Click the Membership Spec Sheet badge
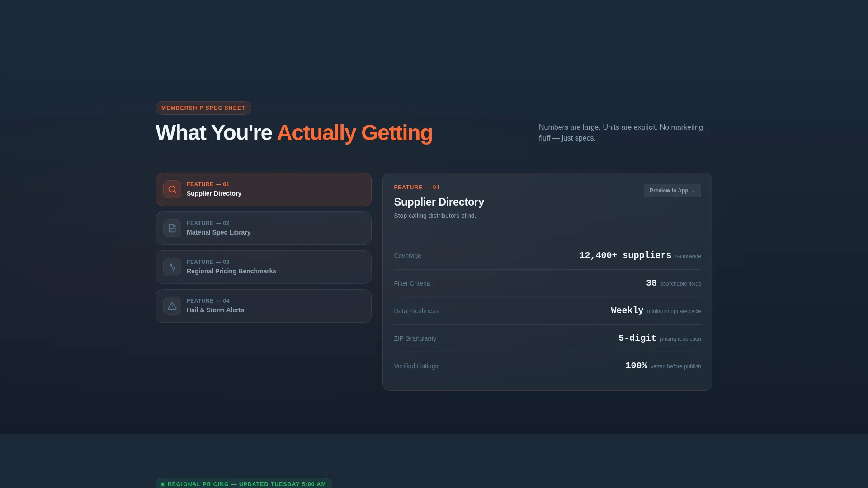The width and height of the screenshot is (868, 488). coord(203,108)
